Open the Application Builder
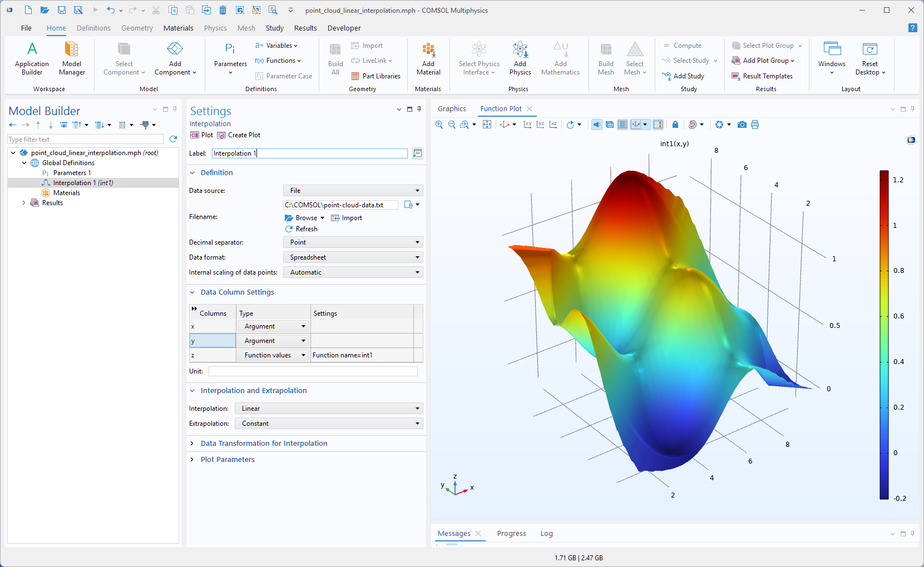Screen dimensions: 924x567 (32, 59)
